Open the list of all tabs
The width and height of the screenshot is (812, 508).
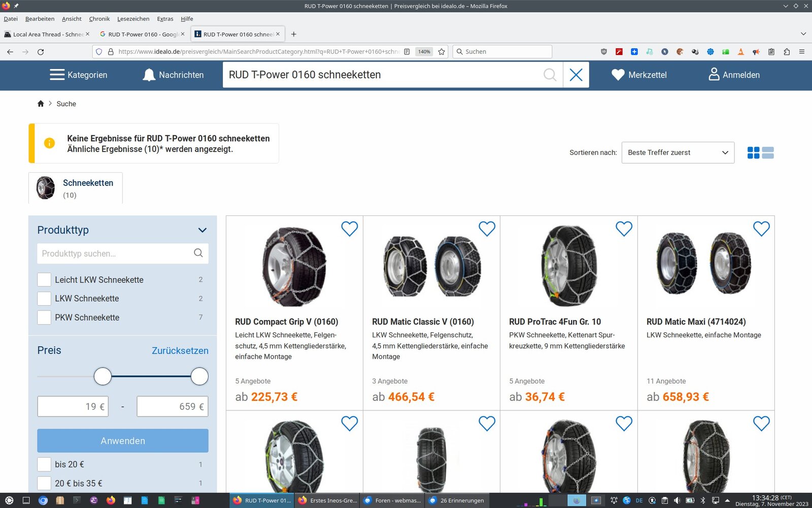coord(803,34)
